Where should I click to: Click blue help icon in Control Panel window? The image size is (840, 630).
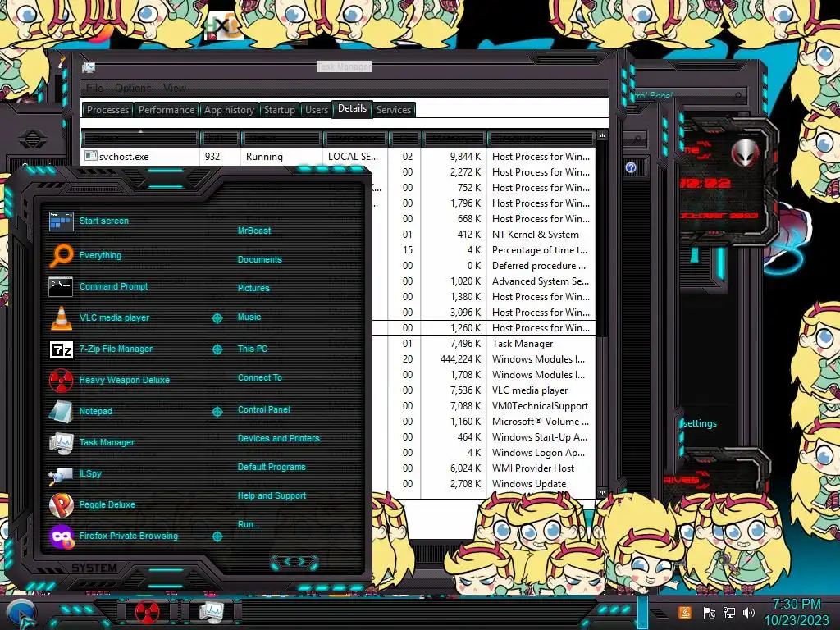click(x=631, y=167)
